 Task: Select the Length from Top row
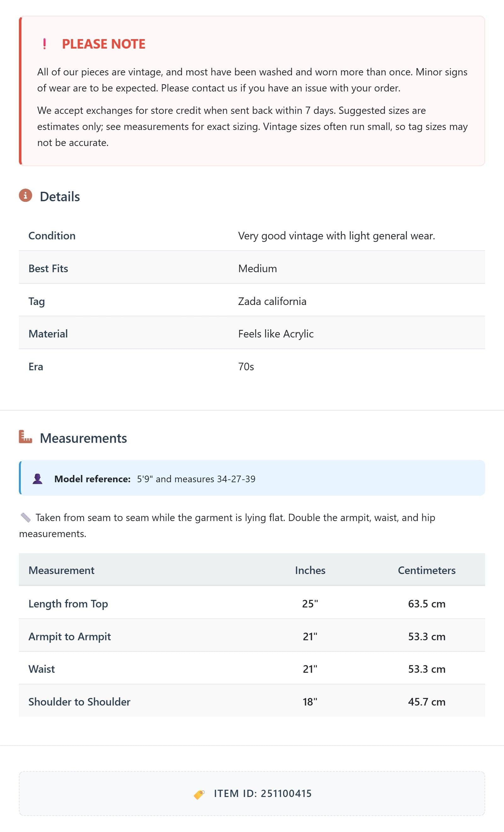(x=252, y=603)
